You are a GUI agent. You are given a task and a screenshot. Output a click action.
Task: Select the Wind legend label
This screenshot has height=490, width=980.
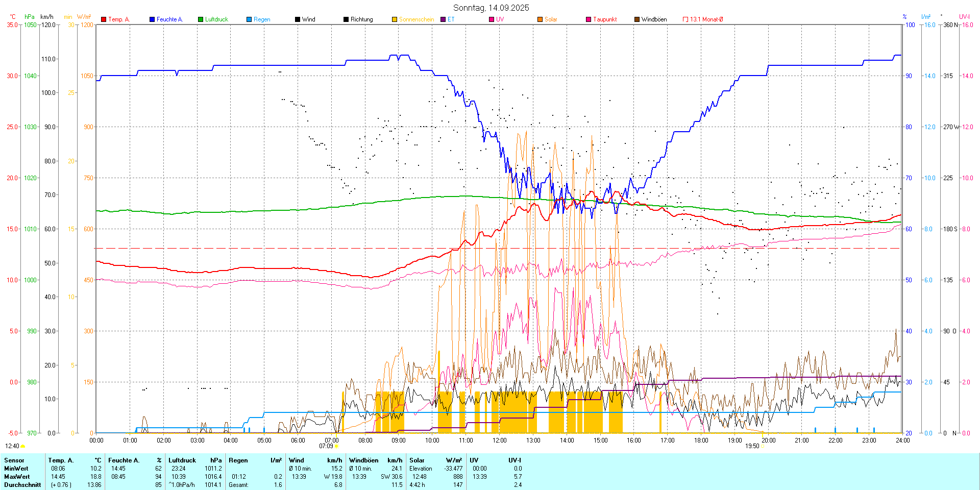pos(308,19)
